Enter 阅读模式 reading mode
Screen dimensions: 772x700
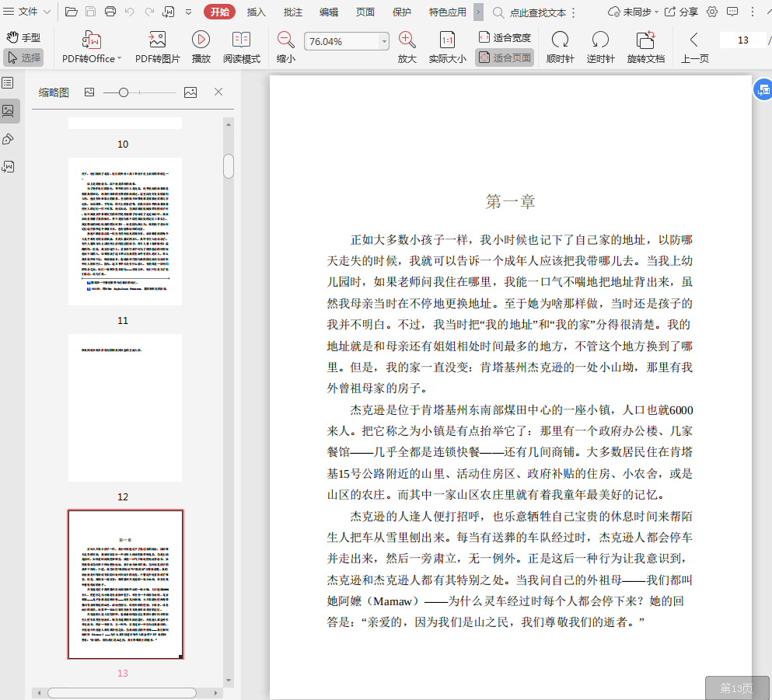pyautogui.click(x=241, y=47)
